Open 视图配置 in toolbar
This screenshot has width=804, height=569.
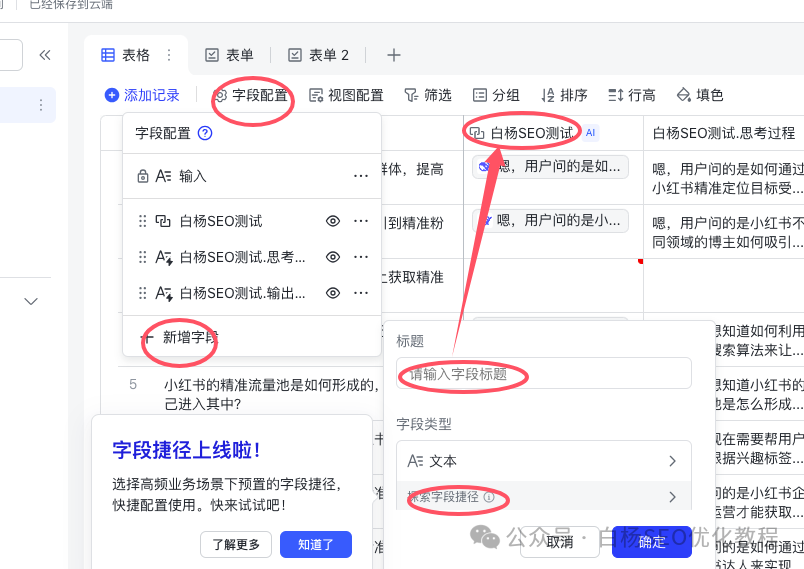pos(346,95)
